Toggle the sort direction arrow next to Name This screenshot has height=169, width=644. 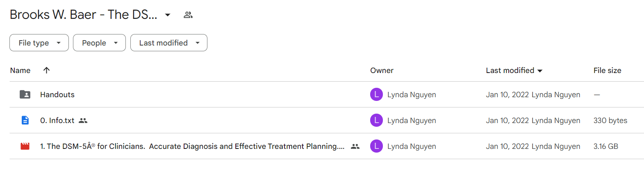pyautogui.click(x=47, y=70)
